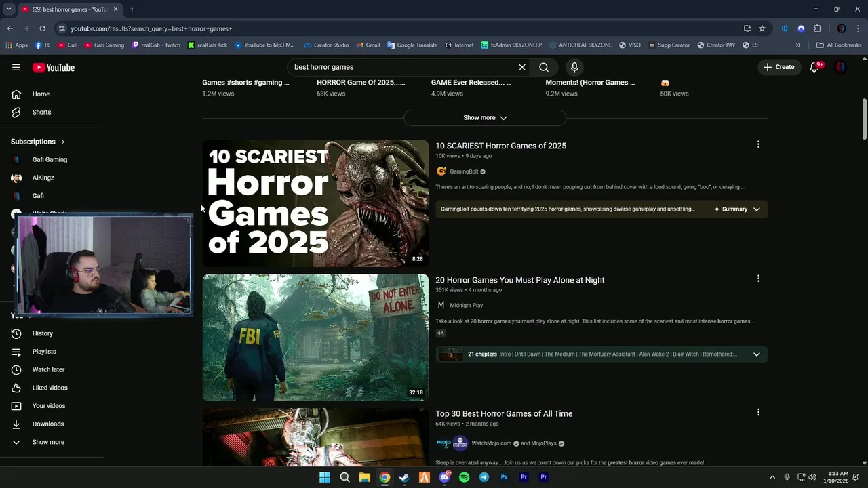Image resolution: width=868 pixels, height=488 pixels.
Task: Open Google Translate bookmark
Action: (412, 45)
